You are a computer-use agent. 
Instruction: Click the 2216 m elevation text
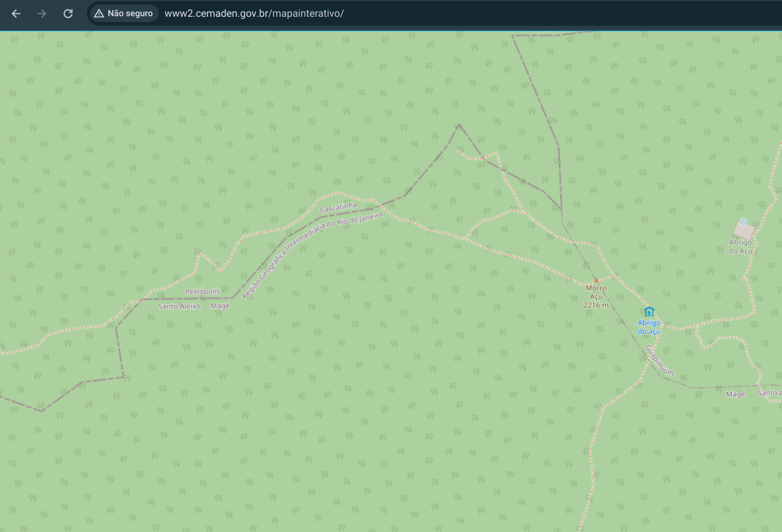[x=596, y=305]
